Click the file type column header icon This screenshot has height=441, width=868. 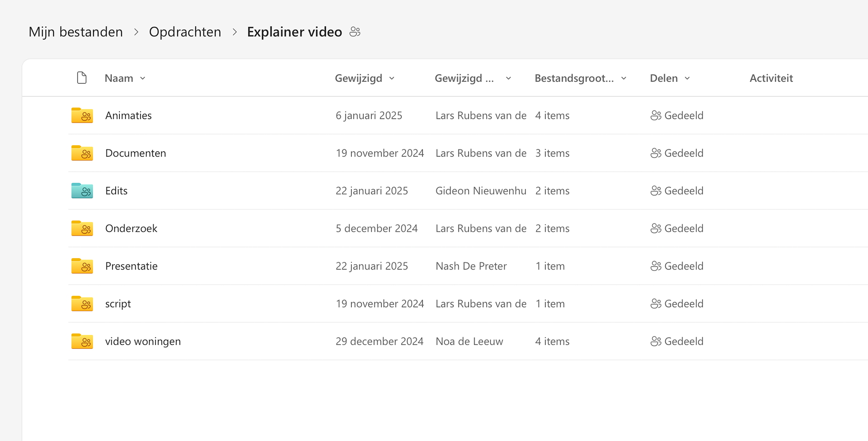[82, 77]
